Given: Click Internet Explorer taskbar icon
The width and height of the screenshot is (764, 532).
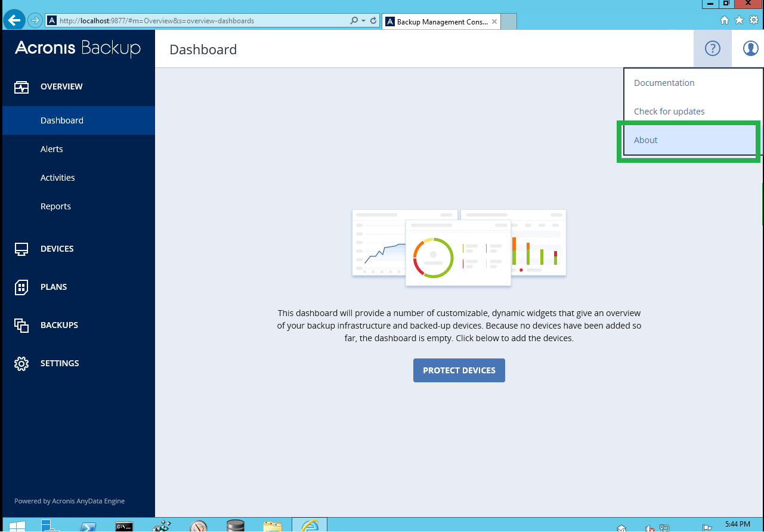Looking at the screenshot, I should (310, 526).
